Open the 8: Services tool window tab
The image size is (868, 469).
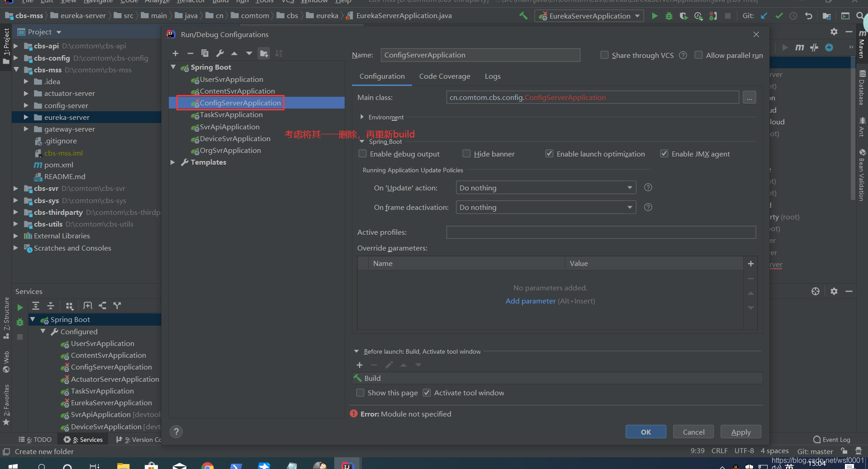point(84,440)
